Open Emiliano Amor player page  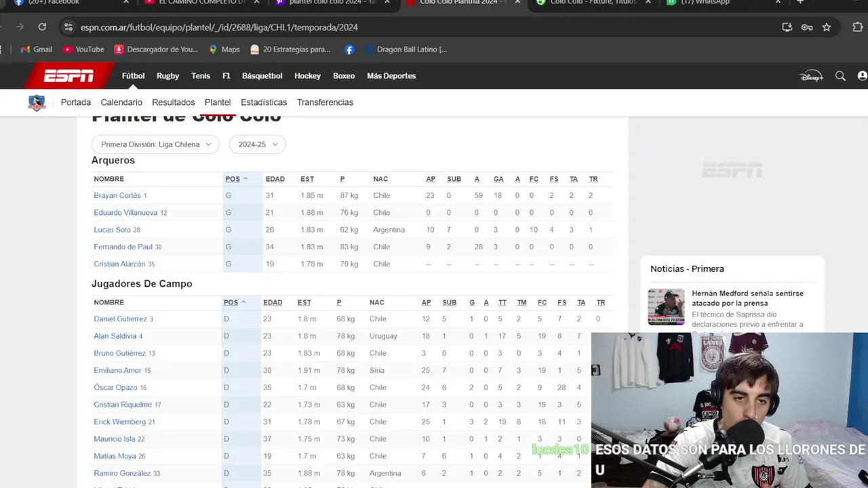coord(117,370)
